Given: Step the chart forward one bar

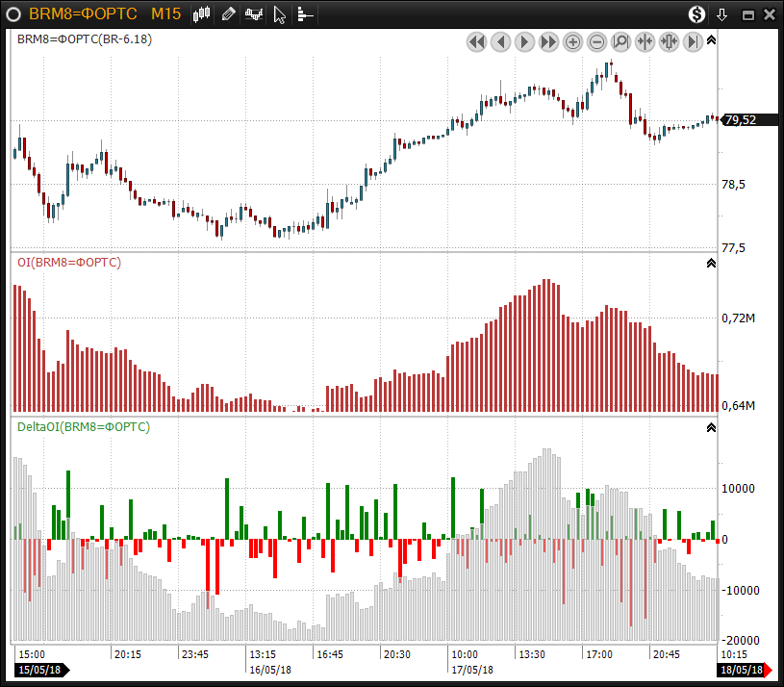Looking at the screenshot, I should pos(525,41).
